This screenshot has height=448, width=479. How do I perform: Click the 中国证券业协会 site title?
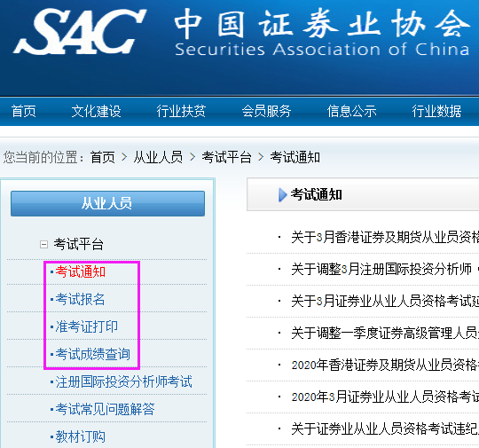pyautogui.click(x=322, y=24)
